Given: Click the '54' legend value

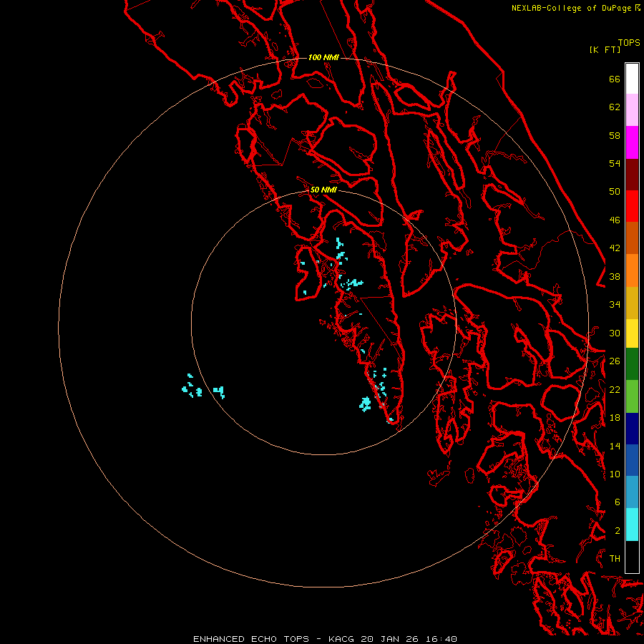Looking at the screenshot, I should point(615,163).
